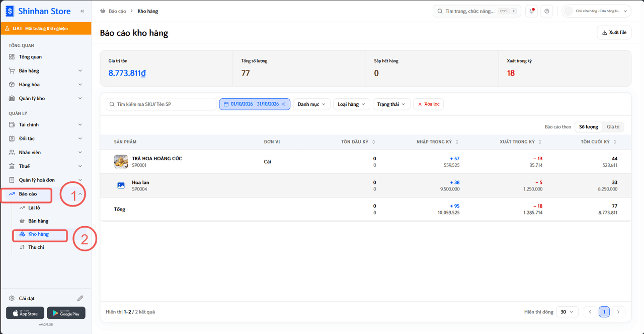Open Trạng thái filter dropdown

coord(391,104)
